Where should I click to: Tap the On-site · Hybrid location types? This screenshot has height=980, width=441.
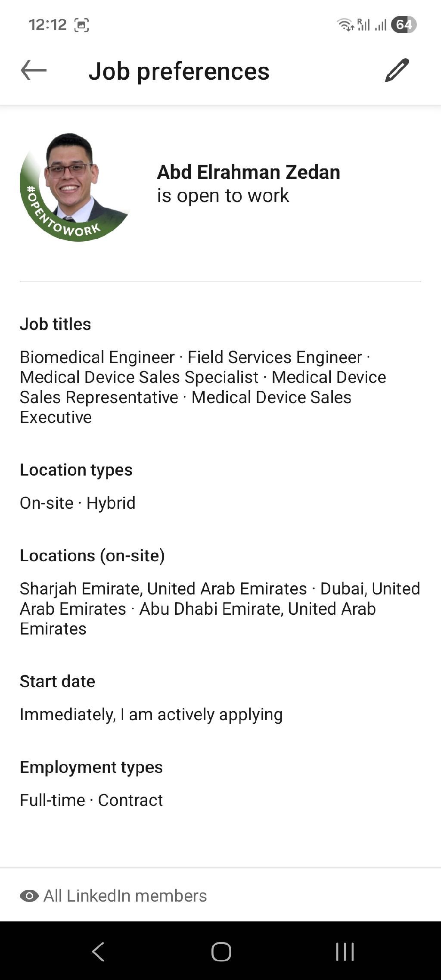(78, 503)
